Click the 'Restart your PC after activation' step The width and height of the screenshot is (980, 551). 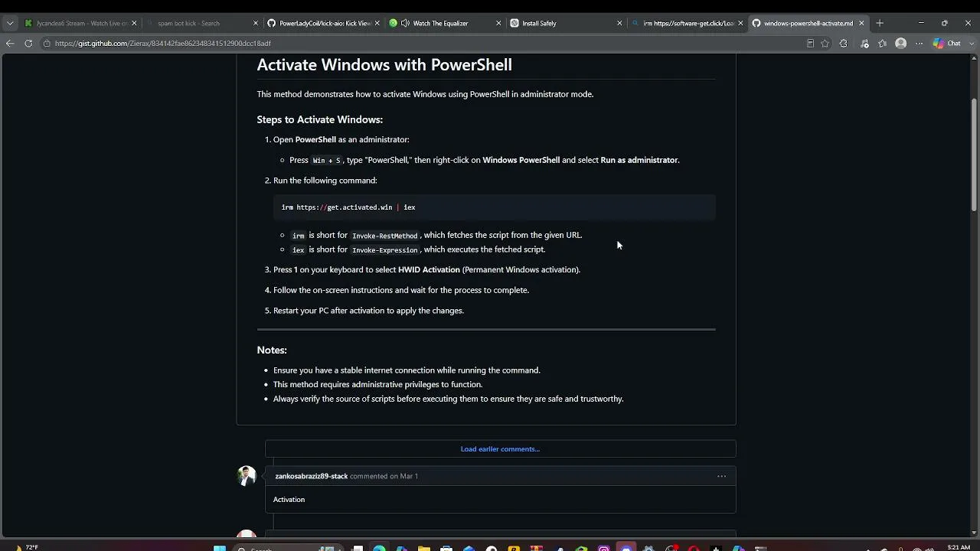point(368,311)
